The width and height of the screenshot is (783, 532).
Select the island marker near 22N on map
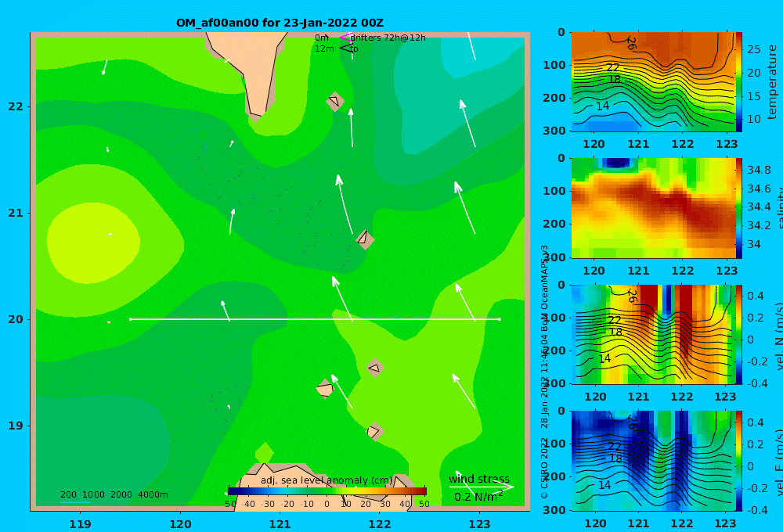coord(335,102)
